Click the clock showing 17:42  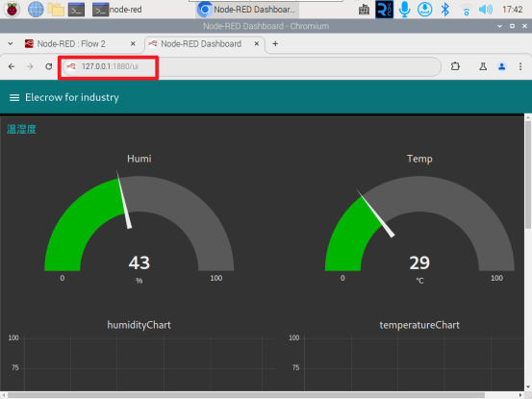pyautogui.click(x=513, y=10)
